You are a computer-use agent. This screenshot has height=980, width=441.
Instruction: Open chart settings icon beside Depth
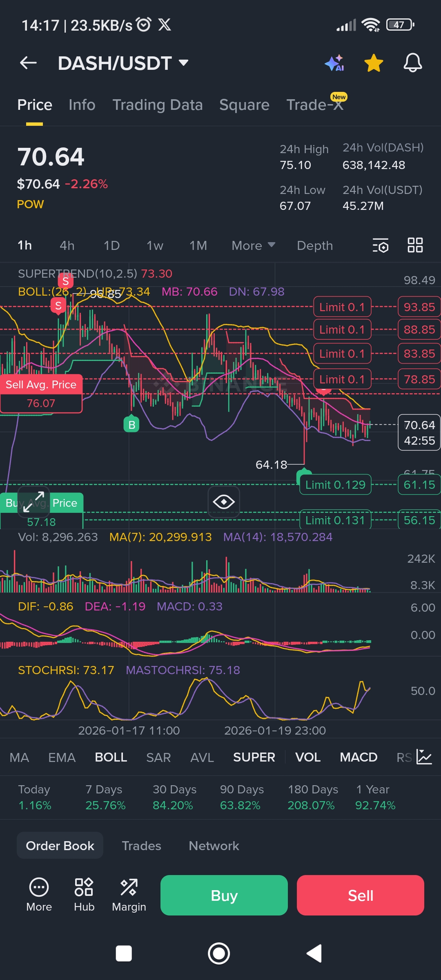click(381, 245)
